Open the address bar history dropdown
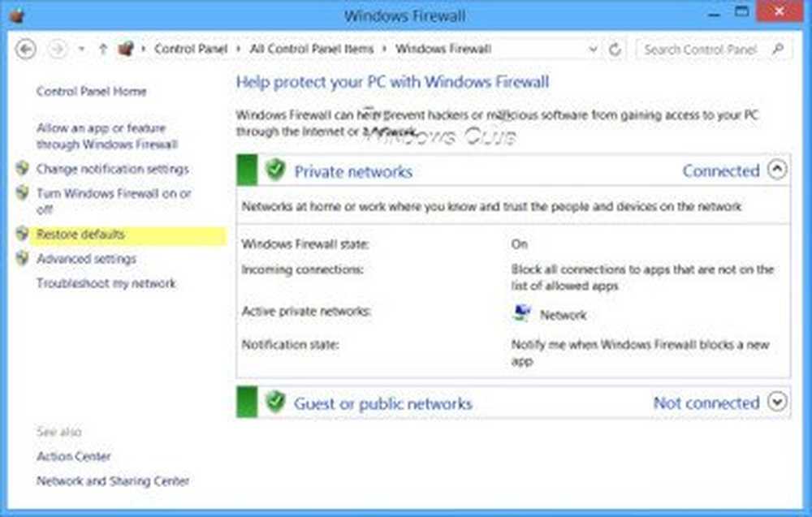Image resolution: width=812 pixels, height=517 pixels. [x=594, y=50]
